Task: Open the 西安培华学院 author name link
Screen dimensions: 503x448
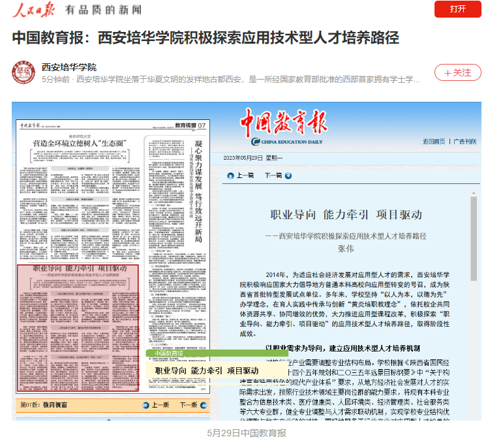Action: pyautogui.click(x=69, y=67)
